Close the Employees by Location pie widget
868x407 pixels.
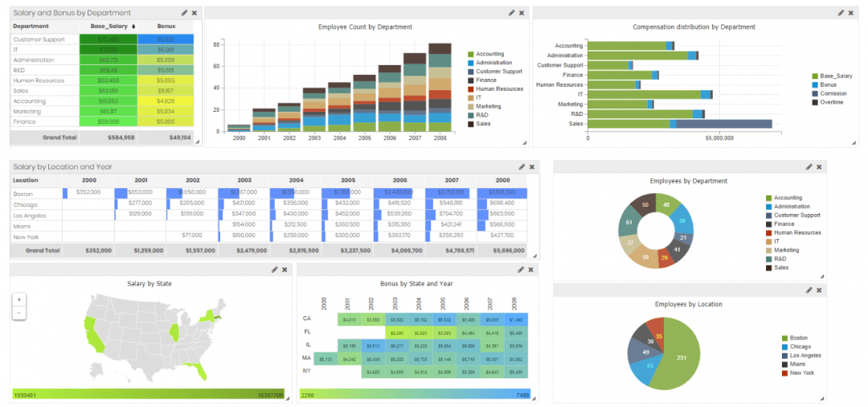pos(819,290)
